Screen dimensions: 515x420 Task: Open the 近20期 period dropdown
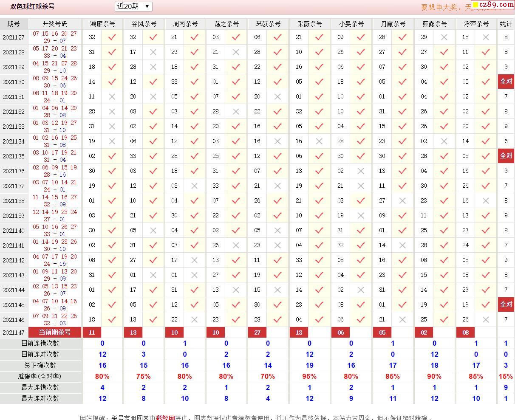coord(133,6)
